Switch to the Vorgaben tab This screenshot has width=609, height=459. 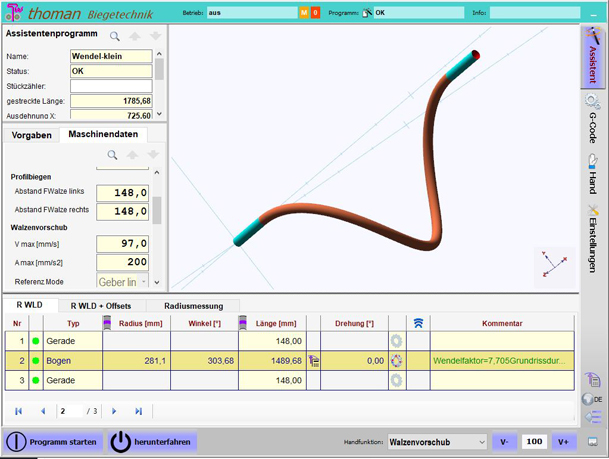[x=31, y=135]
